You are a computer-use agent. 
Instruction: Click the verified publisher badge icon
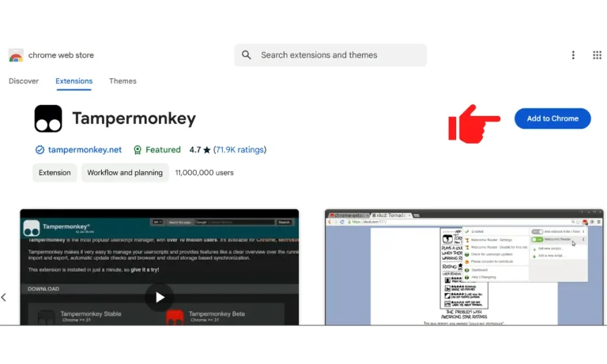click(x=40, y=150)
